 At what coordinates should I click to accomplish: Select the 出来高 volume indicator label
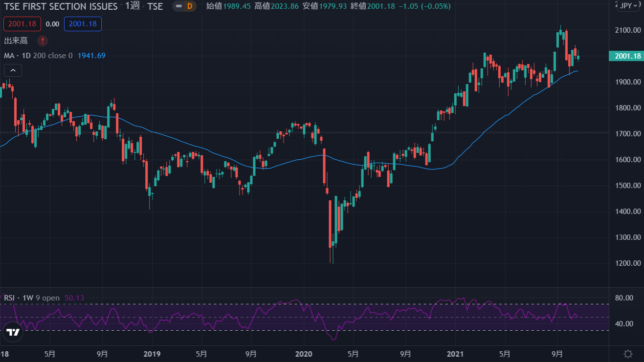[x=16, y=41]
